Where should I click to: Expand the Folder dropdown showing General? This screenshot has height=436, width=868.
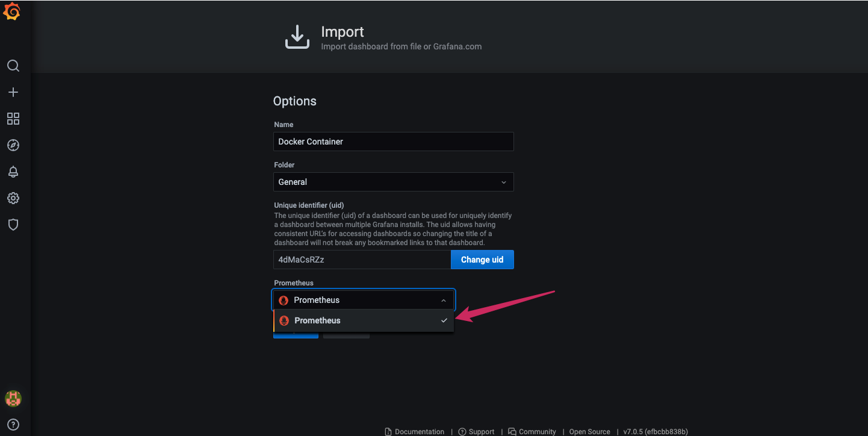(x=393, y=182)
